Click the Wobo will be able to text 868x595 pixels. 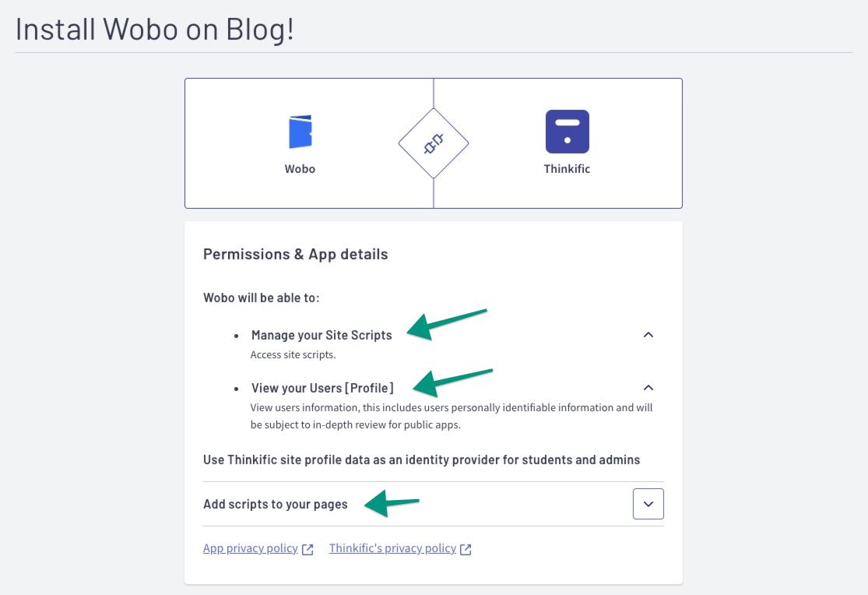tap(262, 297)
